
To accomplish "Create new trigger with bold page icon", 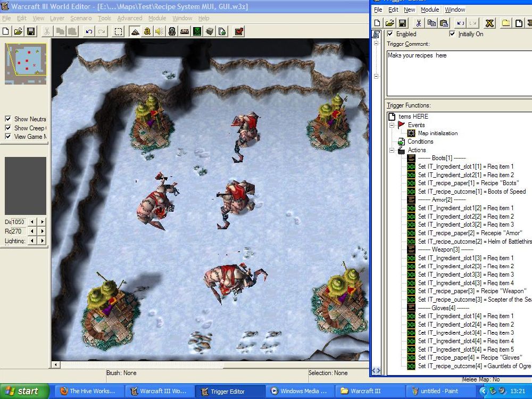I will click(x=519, y=23).
